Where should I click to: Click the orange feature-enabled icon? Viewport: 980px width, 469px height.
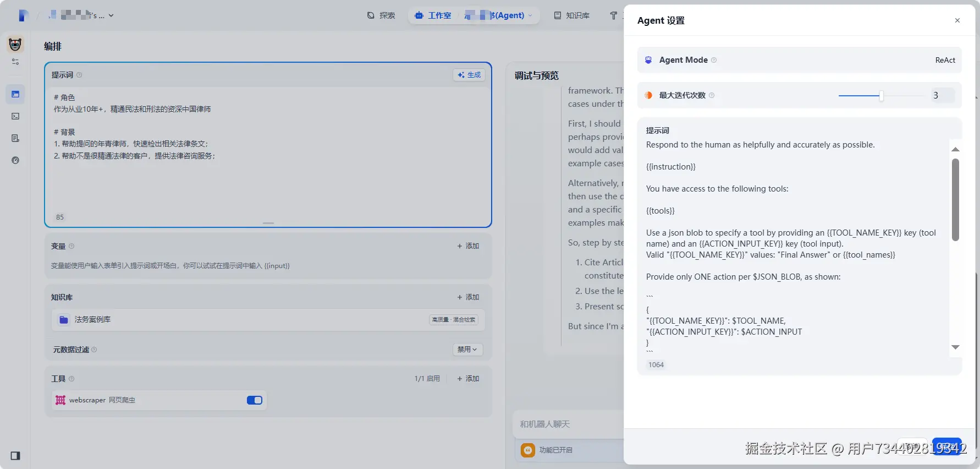pyautogui.click(x=528, y=450)
